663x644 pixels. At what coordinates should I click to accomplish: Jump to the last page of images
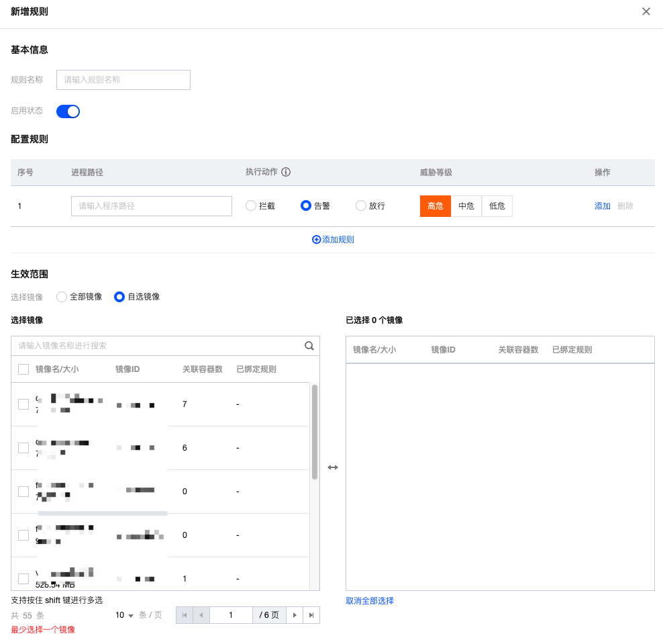311,615
